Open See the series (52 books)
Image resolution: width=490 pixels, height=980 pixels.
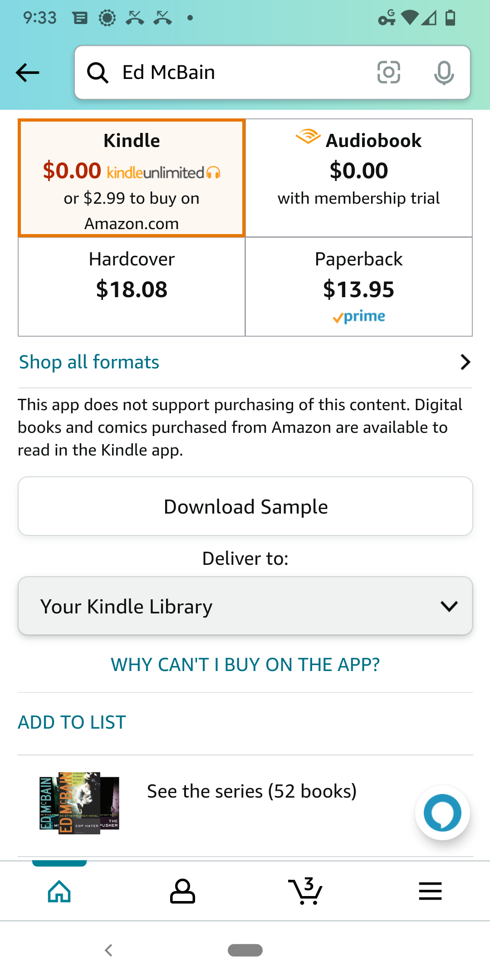(251, 791)
